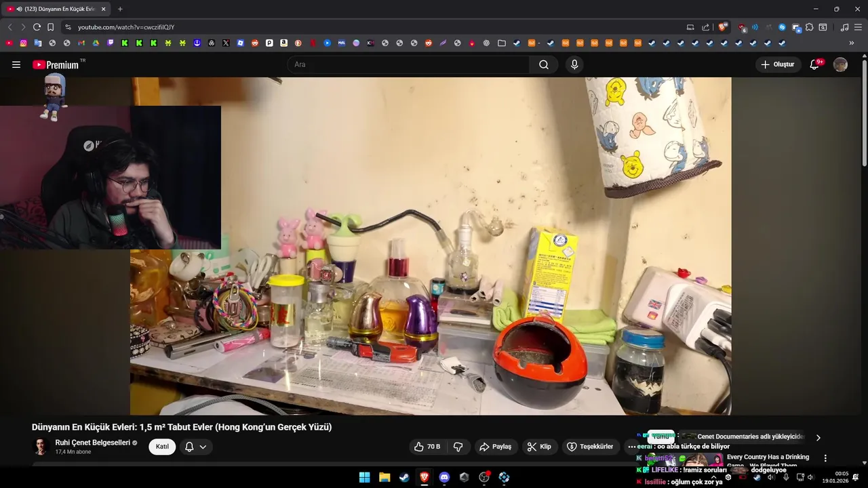Open options for Every Country Has a Drinking video
This screenshot has height=488, width=868.
[825, 458]
